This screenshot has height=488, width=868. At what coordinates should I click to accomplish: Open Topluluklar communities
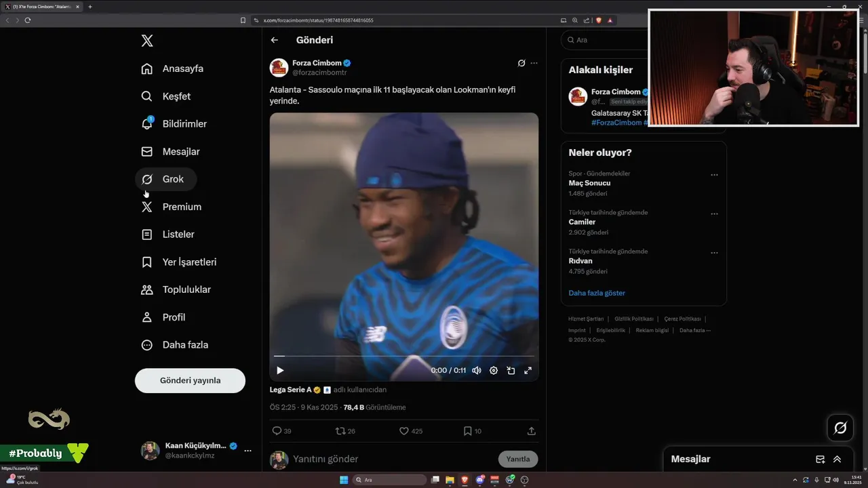pos(176,290)
